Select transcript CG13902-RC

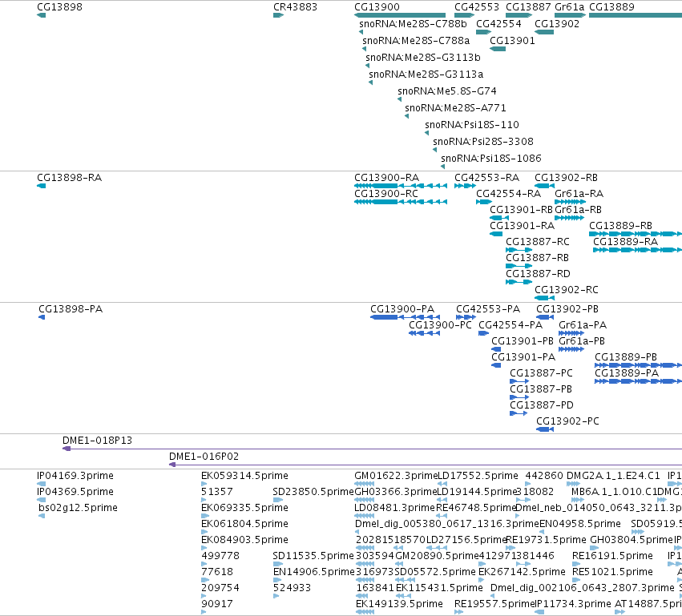coord(567,290)
